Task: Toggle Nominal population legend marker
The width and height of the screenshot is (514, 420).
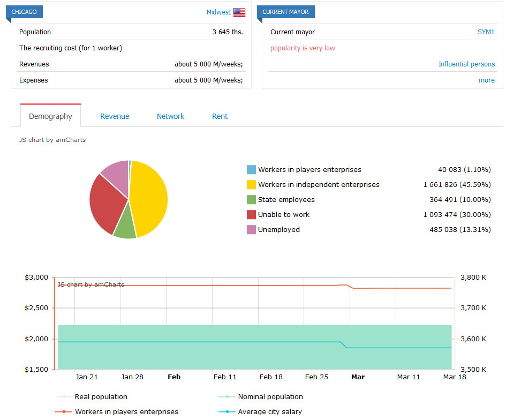Action: pos(227,397)
